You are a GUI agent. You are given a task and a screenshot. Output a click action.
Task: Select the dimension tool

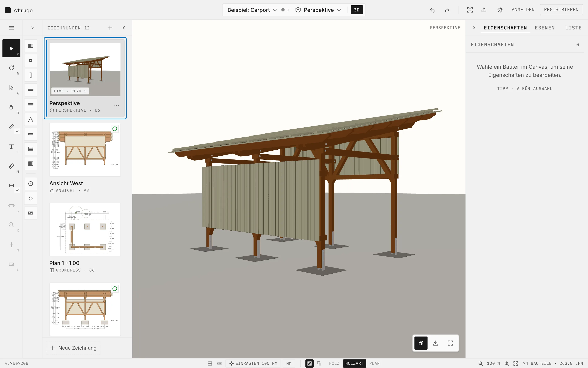[x=11, y=186]
